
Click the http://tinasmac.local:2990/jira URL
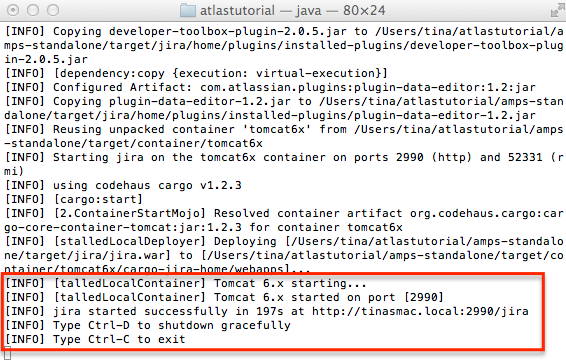click(x=420, y=311)
